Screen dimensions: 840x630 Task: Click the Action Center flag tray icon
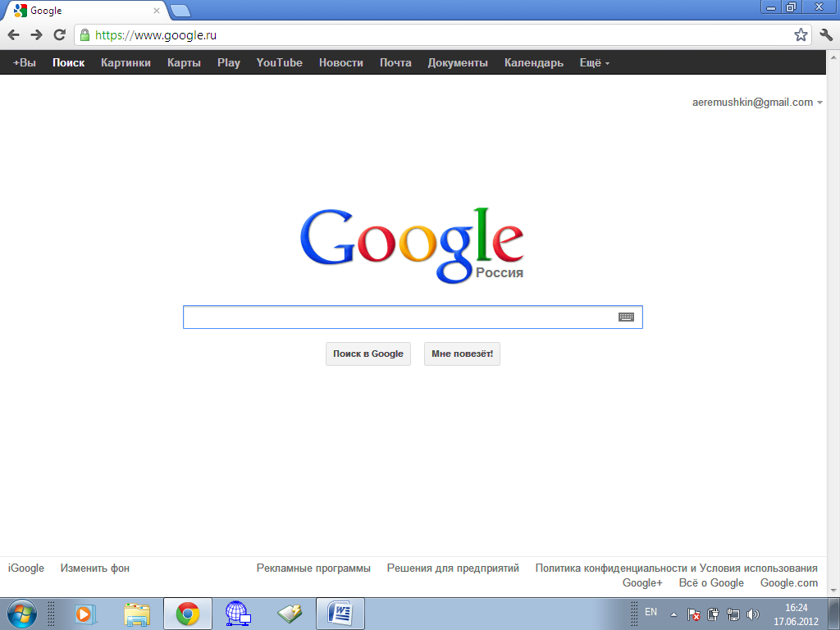click(693, 614)
